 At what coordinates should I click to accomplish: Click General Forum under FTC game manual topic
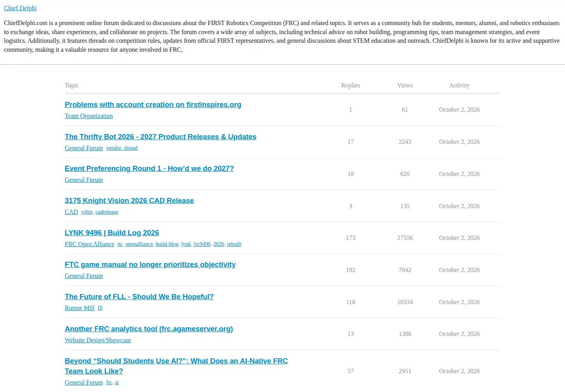[x=84, y=276]
